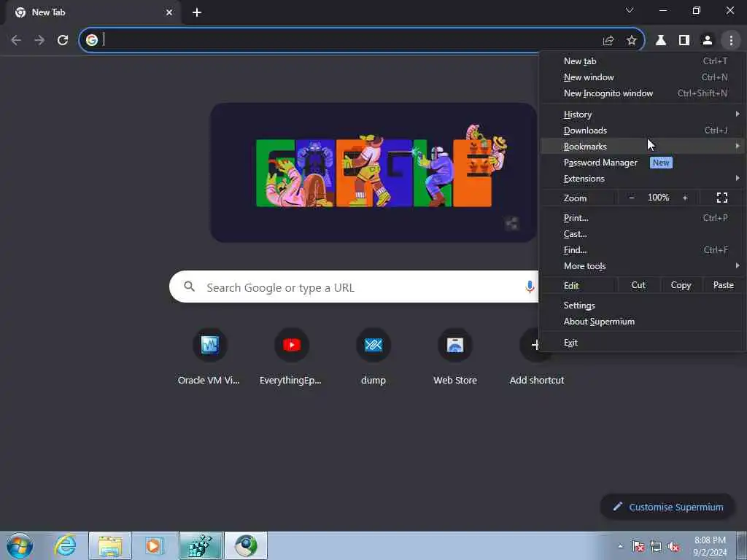The width and height of the screenshot is (747, 560).
Task: Expand the Bookmarks submenu
Action: click(x=643, y=146)
